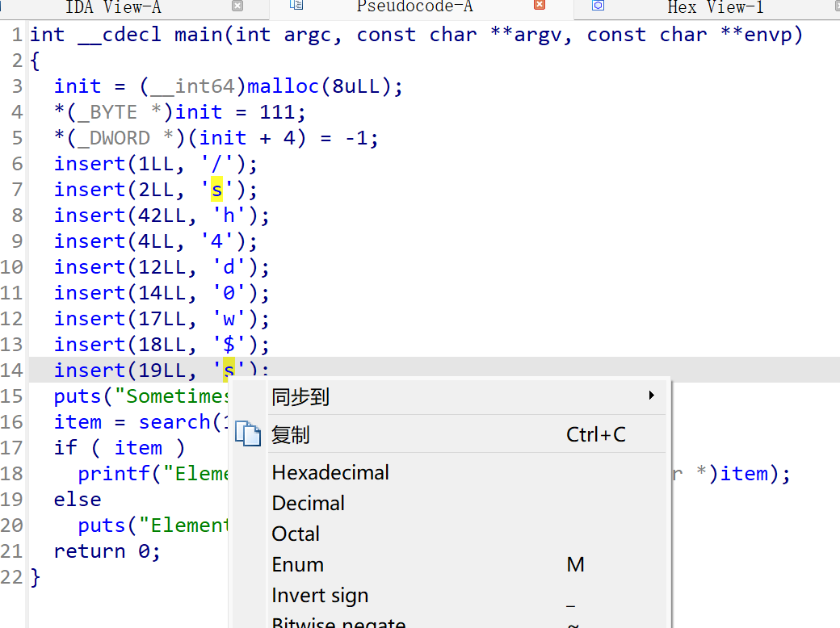This screenshot has width=840, height=628.
Task: Close the IDA View-A tab
Action: (237, 6)
